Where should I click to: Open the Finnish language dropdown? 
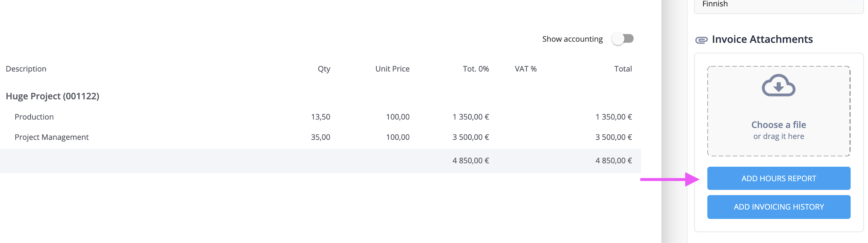[778, 5]
